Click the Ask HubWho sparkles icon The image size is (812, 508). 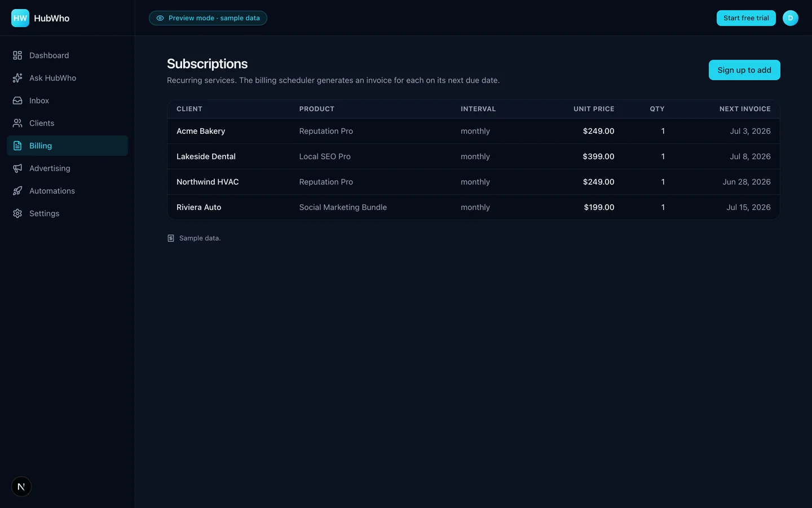pyautogui.click(x=17, y=78)
